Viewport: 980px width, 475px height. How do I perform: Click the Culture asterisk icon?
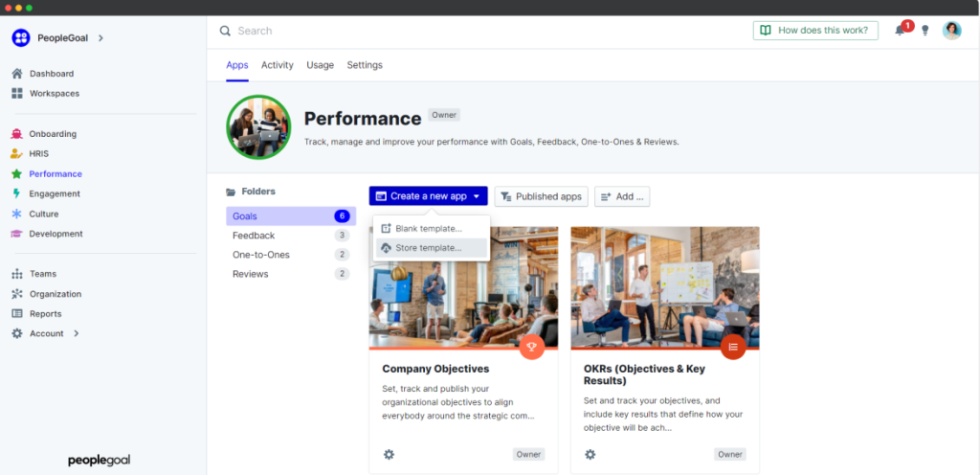click(x=17, y=214)
